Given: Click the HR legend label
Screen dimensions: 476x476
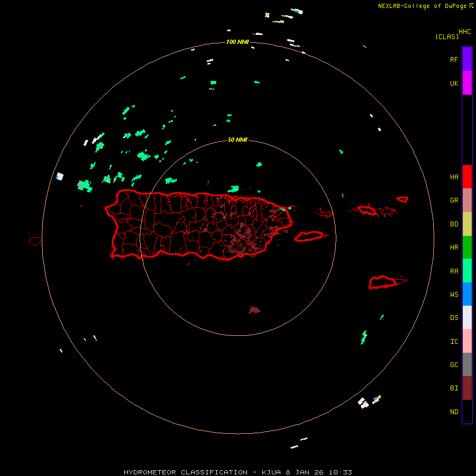Looking at the screenshot, I should (x=454, y=248).
